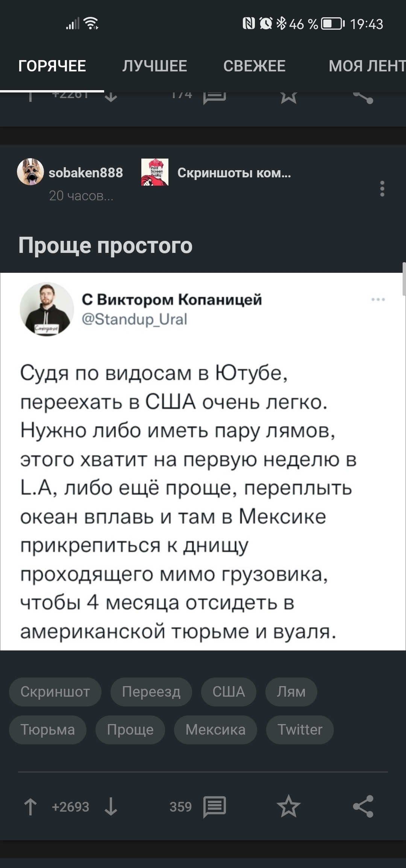Open "Скриншоты ком..." community icon

(x=155, y=172)
